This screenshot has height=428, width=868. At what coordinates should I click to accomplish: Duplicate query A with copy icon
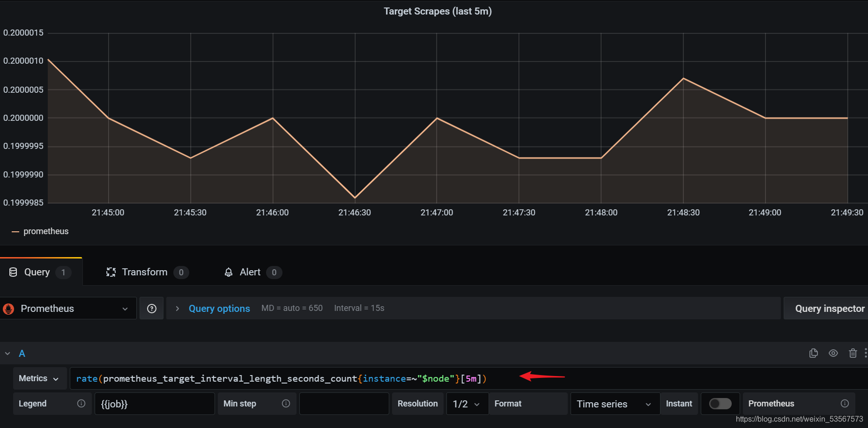pyautogui.click(x=814, y=353)
